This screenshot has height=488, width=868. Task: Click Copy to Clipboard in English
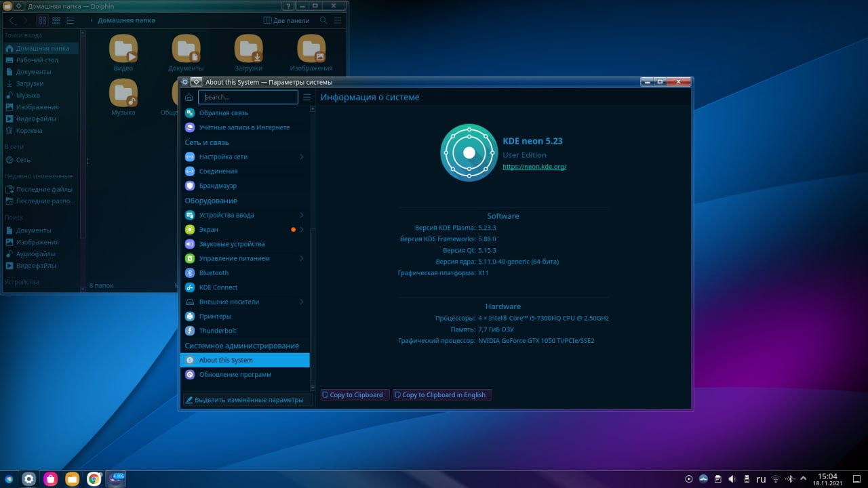[442, 394]
